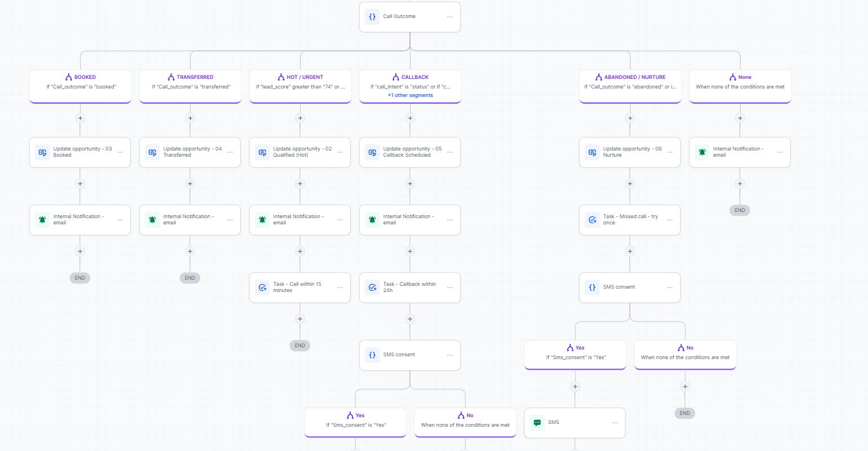
Task: Open options for BOOKED Internal Notification
Action: (120, 220)
